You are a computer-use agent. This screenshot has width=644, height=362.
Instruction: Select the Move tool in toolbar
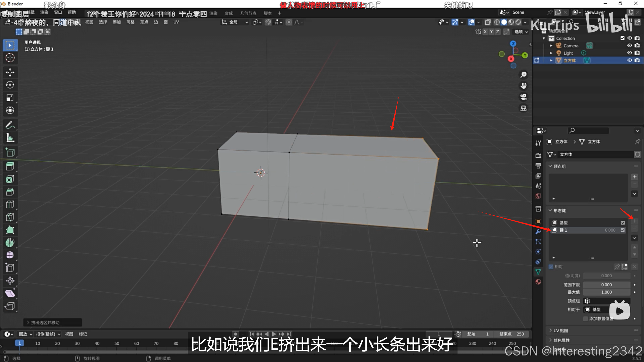pyautogui.click(x=10, y=72)
